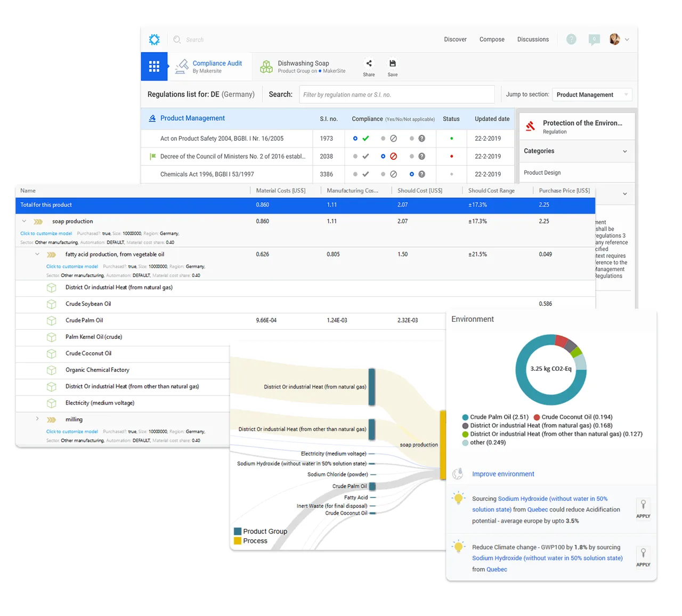This screenshot has height=616, width=682.
Task: Open the help question mark icon
Action: (571, 39)
